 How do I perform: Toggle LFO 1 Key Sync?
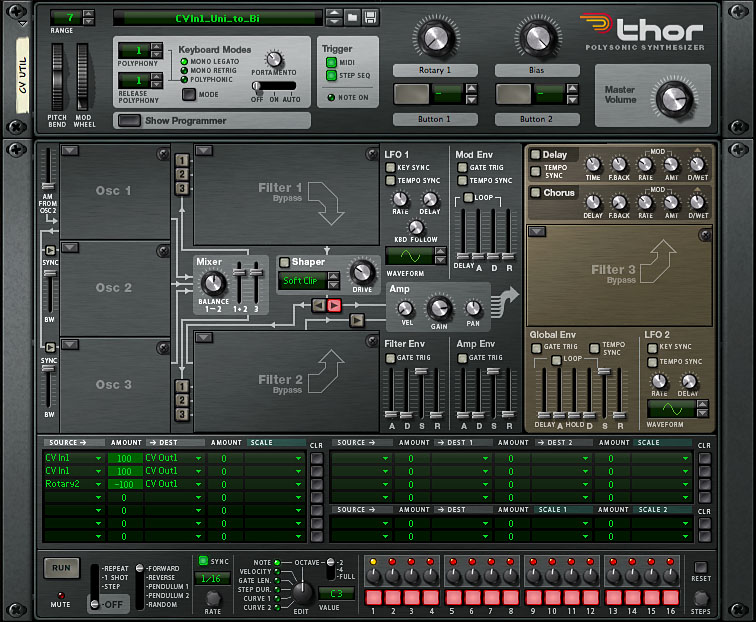coord(391,167)
